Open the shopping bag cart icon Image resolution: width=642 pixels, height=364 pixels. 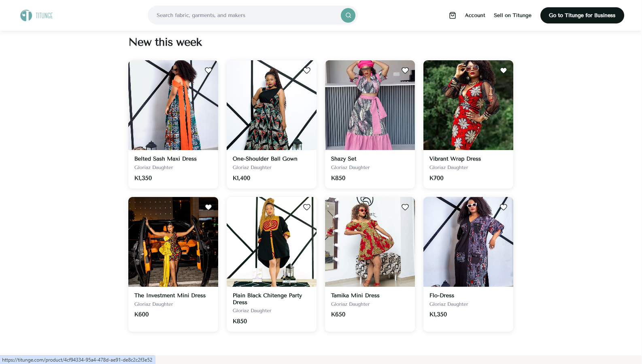(453, 15)
